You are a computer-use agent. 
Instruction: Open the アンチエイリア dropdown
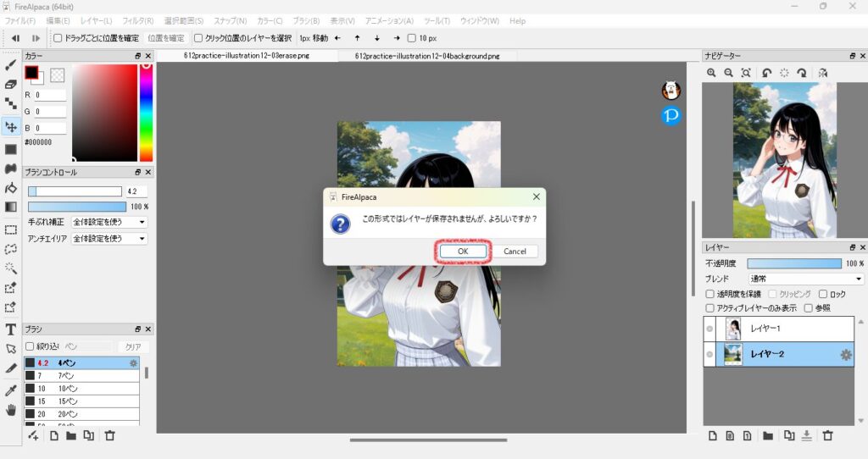coord(109,239)
